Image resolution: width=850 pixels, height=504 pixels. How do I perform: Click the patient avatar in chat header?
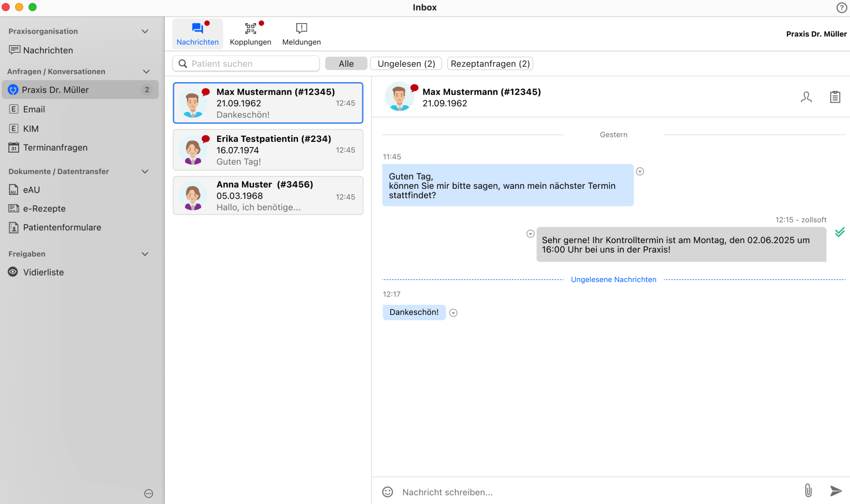click(399, 97)
